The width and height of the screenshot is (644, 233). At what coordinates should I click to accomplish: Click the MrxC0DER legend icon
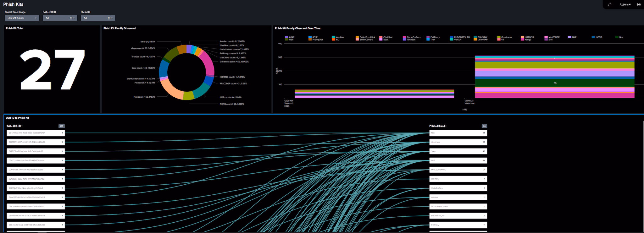click(x=546, y=37)
